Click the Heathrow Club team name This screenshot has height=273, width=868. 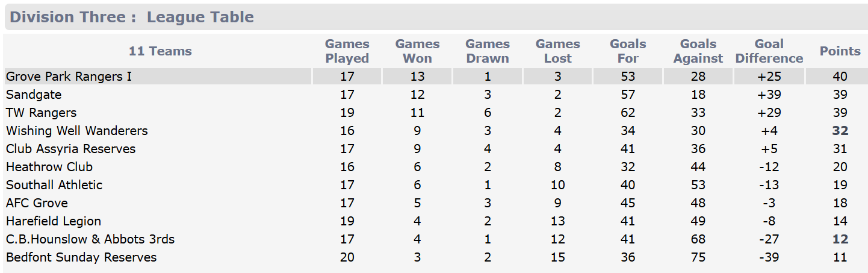49,167
